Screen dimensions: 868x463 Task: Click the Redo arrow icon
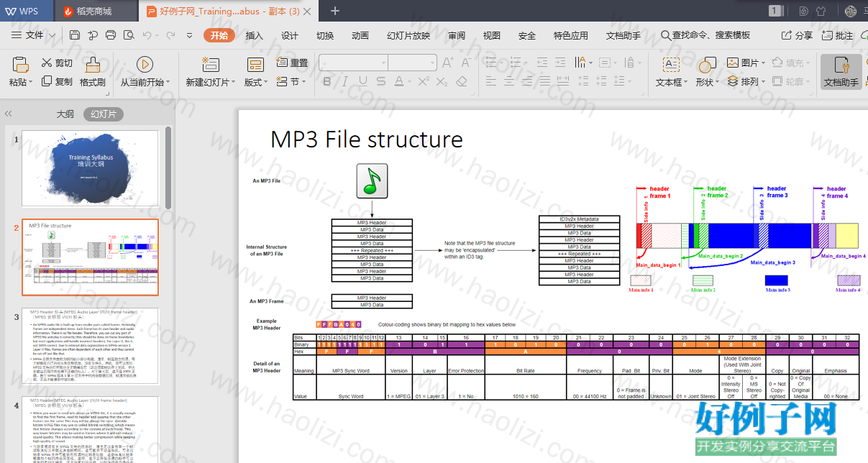[170, 35]
